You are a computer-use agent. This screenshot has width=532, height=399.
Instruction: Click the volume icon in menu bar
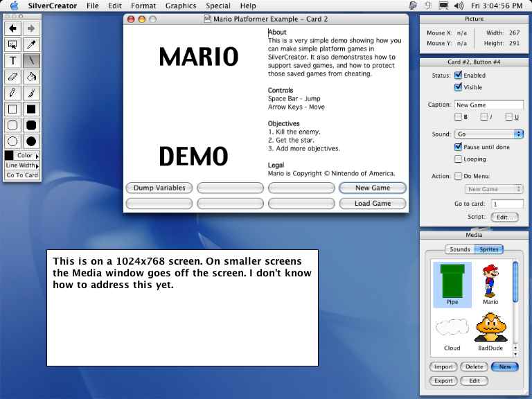459,6
